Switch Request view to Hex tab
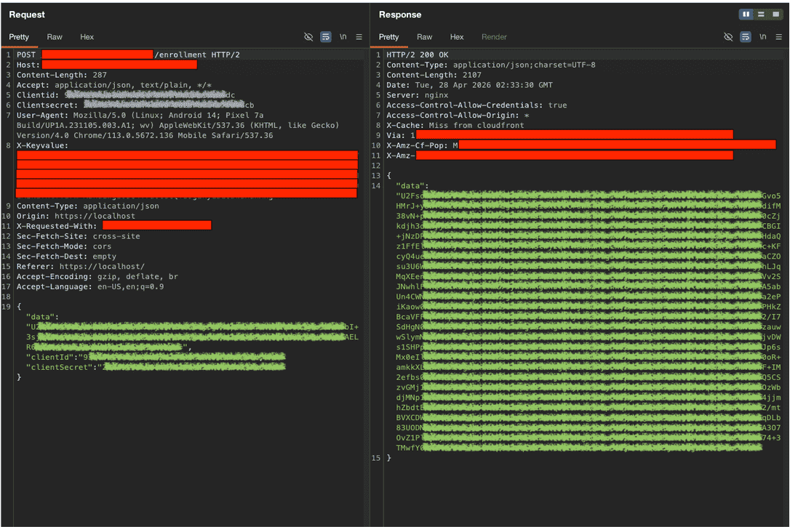Viewport: 790px width, 532px height. [87, 37]
